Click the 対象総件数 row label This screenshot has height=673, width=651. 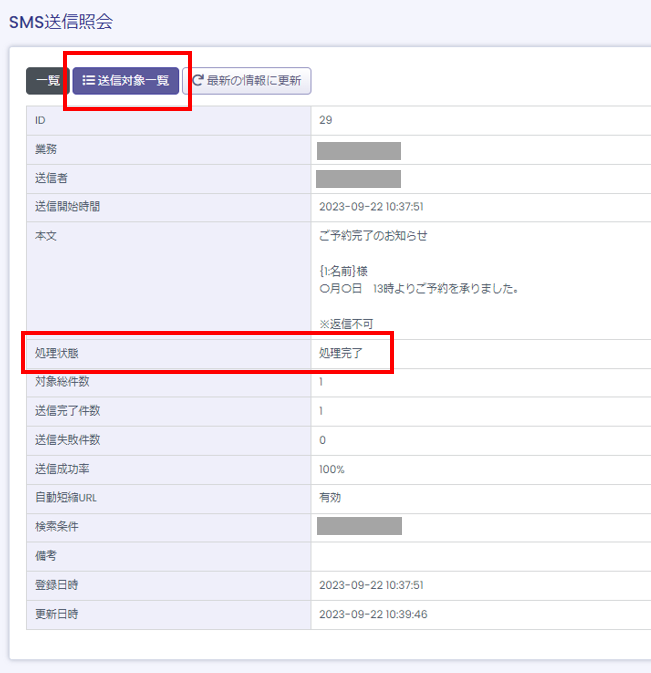click(62, 382)
